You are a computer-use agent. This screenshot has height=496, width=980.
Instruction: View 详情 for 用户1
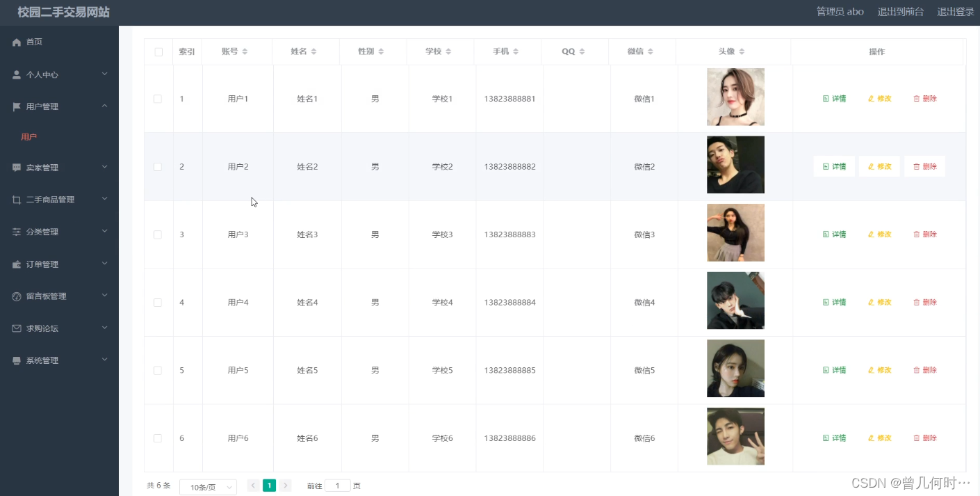click(834, 99)
